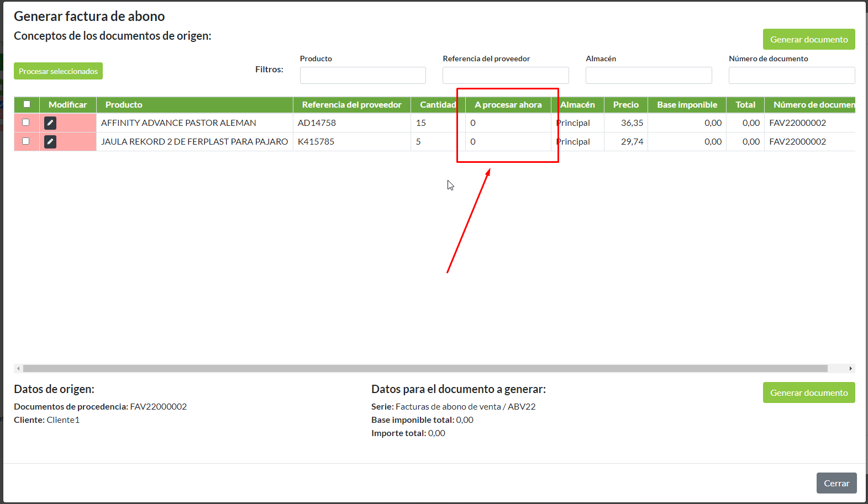Click the A procesar ahora column header

pos(508,105)
